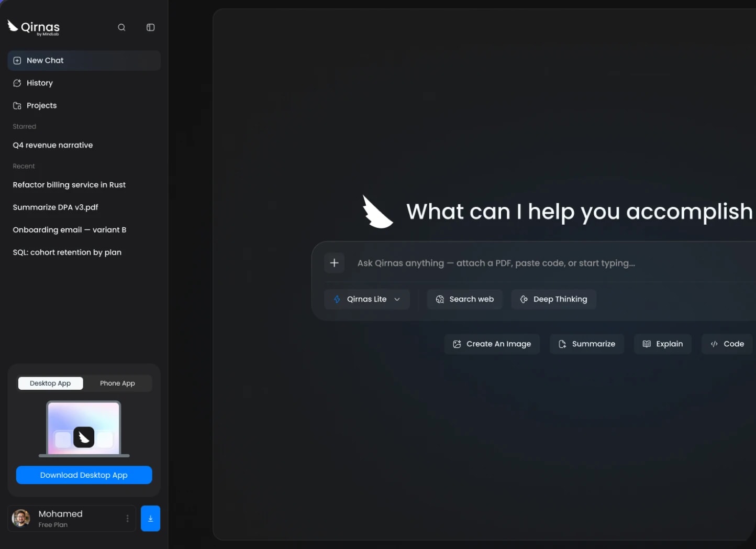Screen dimensions: 756x549
Task: Open chat Refactor billing service in Rust
Action: pos(69,185)
